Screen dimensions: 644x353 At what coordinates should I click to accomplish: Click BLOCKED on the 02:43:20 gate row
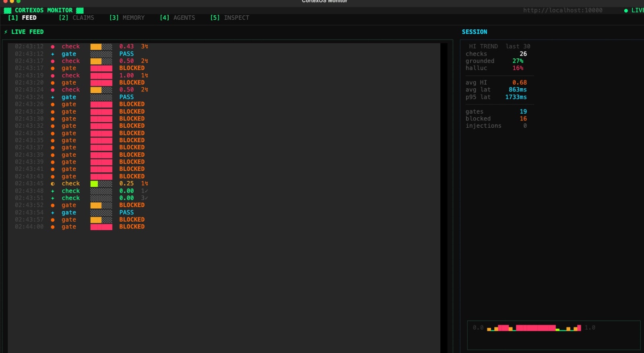(132, 83)
